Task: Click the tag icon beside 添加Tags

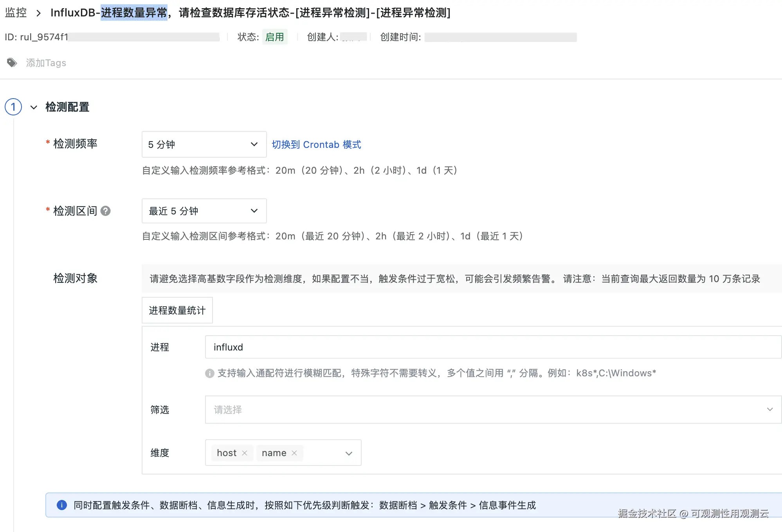Action: tap(12, 63)
